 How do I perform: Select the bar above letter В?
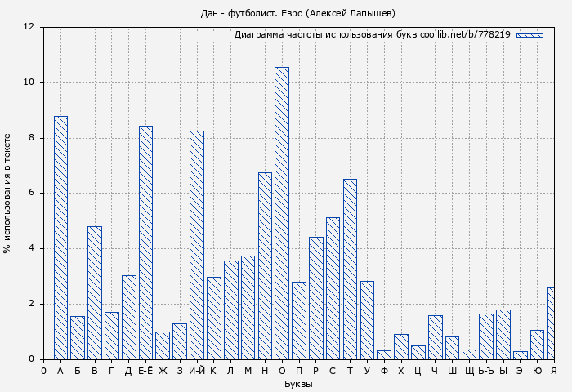click(95, 292)
